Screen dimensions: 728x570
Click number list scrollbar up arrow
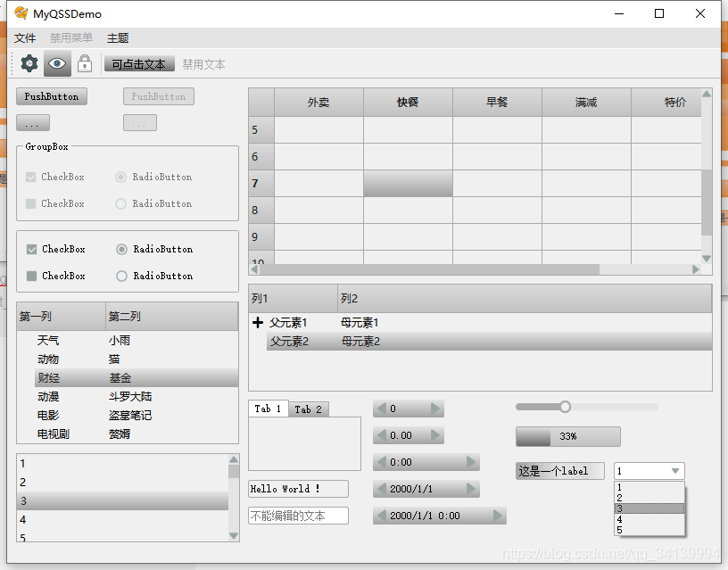[x=234, y=459]
